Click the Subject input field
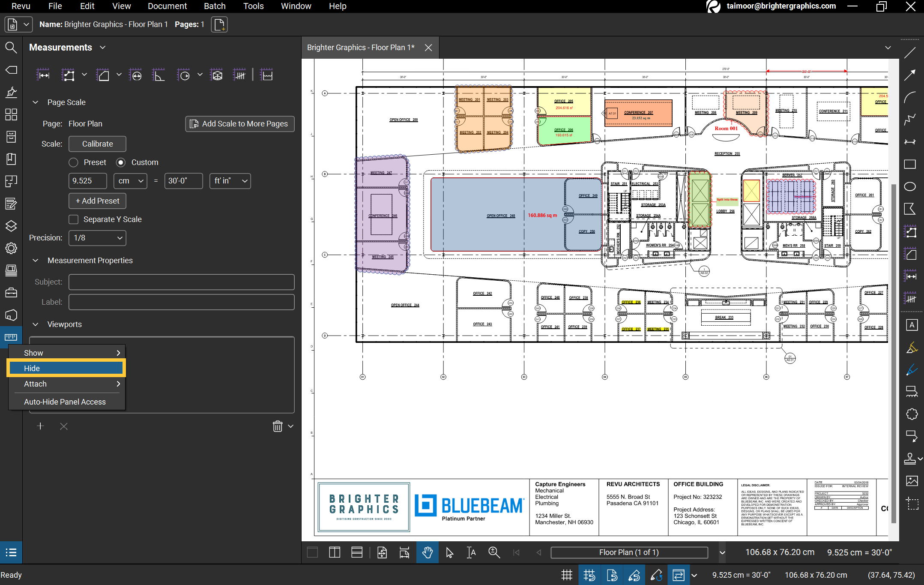The height and width of the screenshot is (585, 924). (x=181, y=282)
